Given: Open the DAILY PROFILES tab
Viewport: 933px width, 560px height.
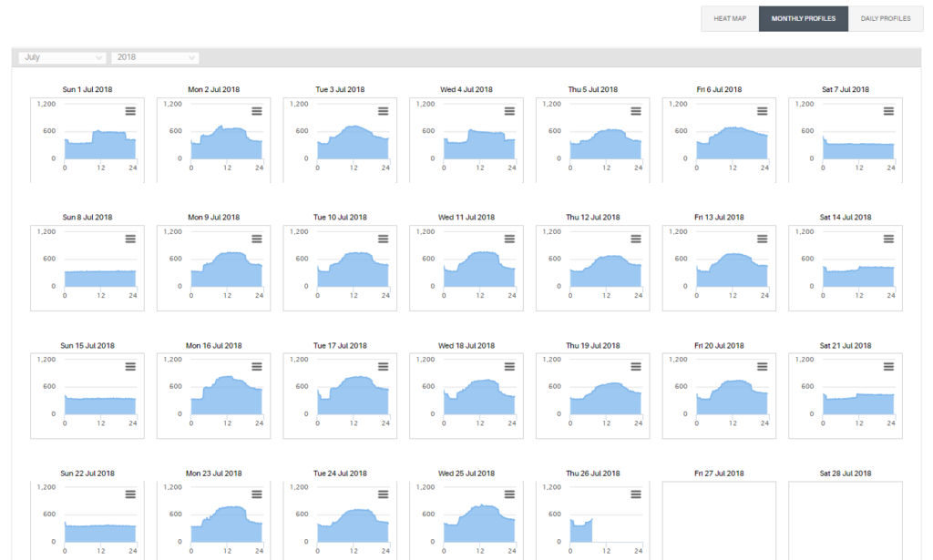Looking at the screenshot, I should pyautogui.click(x=886, y=18).
